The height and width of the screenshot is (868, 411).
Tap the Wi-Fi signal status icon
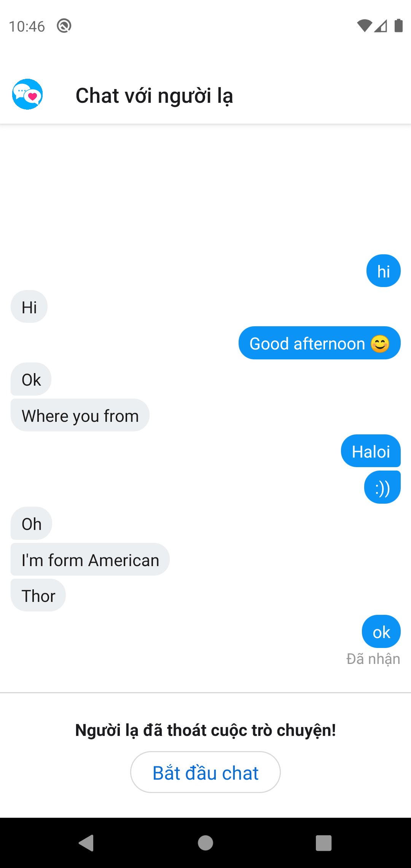[364, 26]
